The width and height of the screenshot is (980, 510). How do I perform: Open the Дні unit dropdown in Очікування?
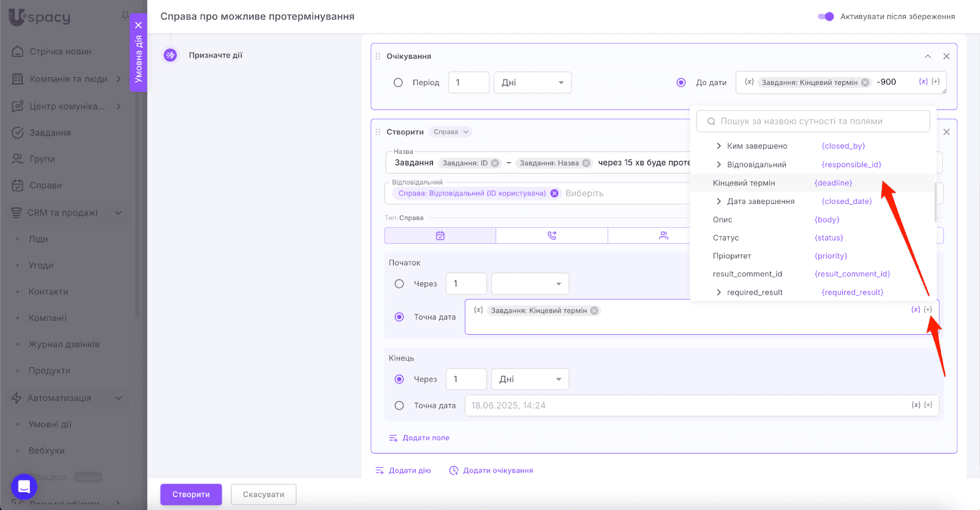click(532, 83)
